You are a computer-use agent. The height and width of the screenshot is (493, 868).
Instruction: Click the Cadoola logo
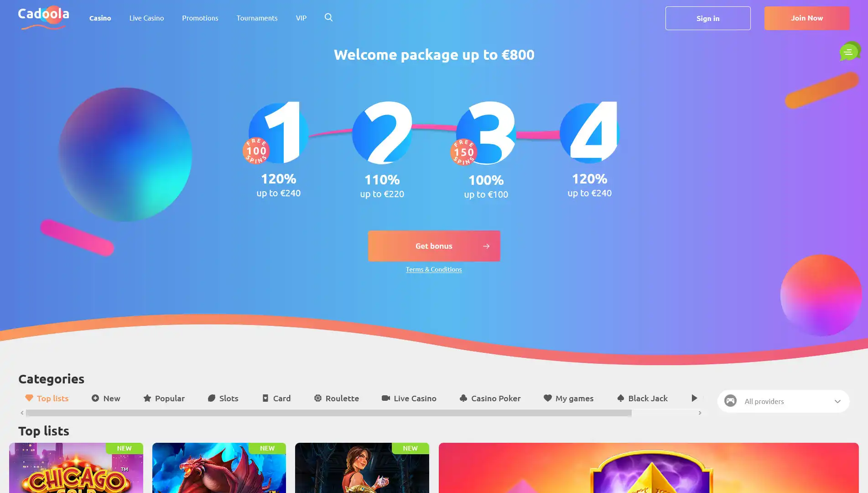pyautogui.click(x=43, y=17)
